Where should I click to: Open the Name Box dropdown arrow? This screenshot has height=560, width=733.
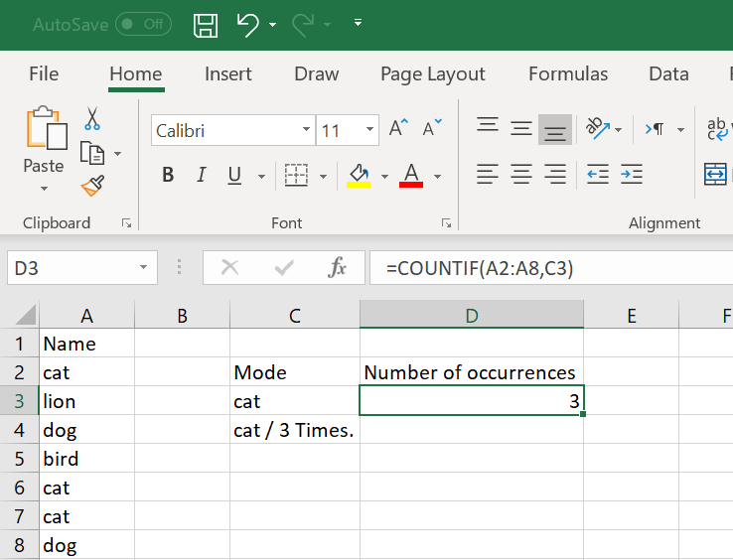143,268
